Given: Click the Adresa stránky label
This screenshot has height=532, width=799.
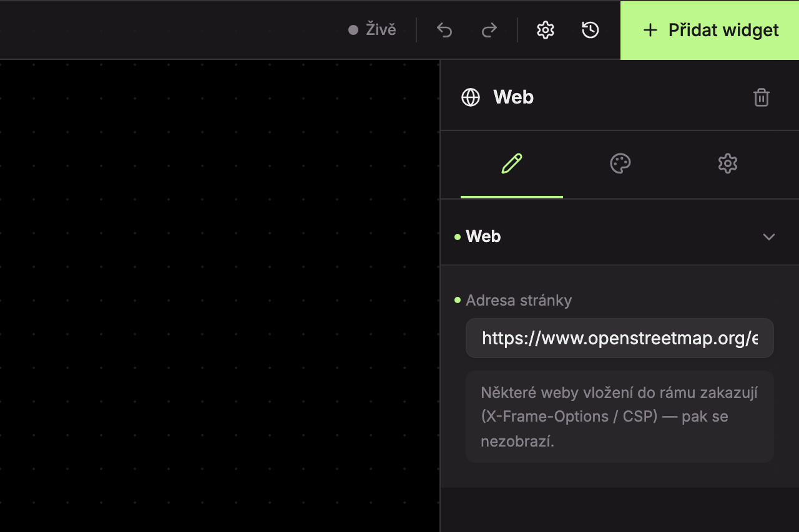Looking at the screenshot, I should 519,301.
